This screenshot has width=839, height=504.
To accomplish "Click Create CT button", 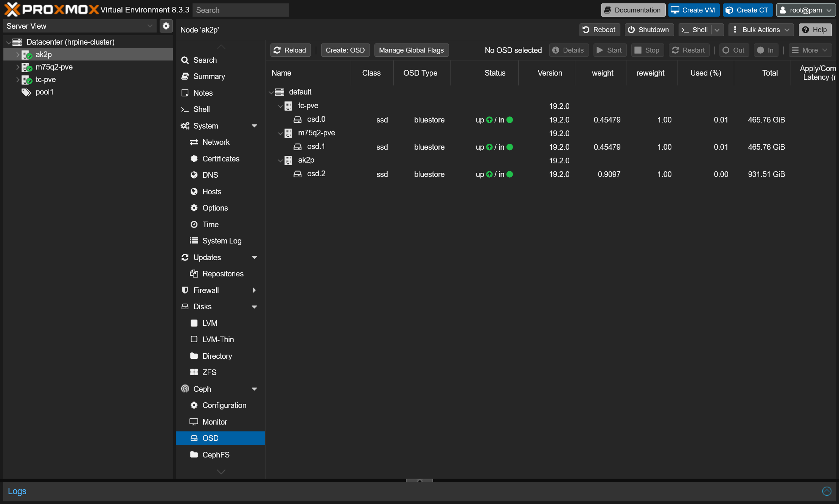I will tap(747, 10).
